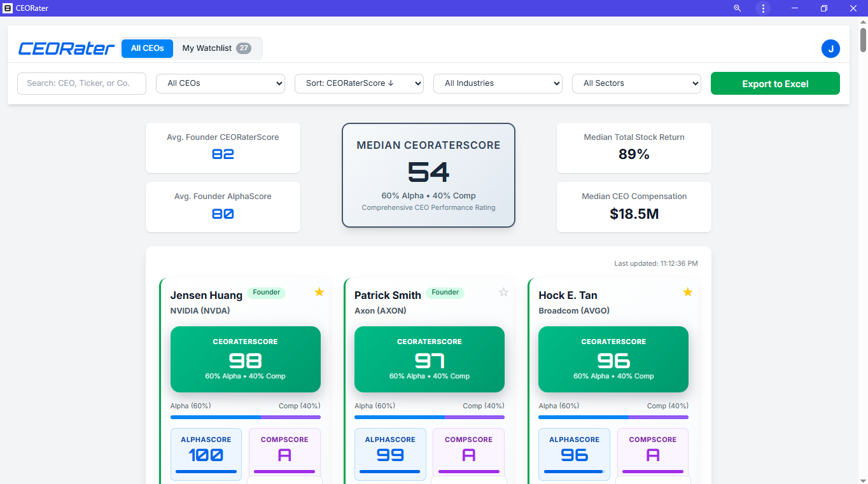Click Median Total Stock Return 89%
Screen dimensions: 868x484
[x=634, y=148]
